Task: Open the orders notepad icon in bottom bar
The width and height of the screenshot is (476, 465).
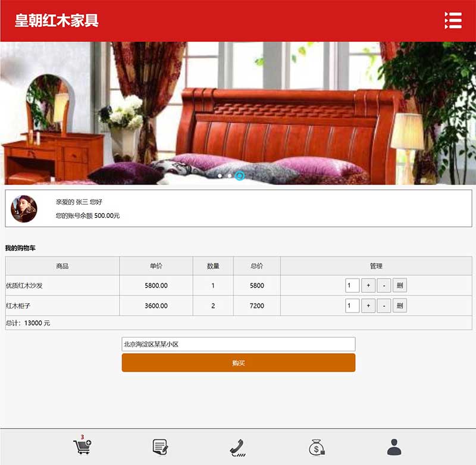Action: 160,447
